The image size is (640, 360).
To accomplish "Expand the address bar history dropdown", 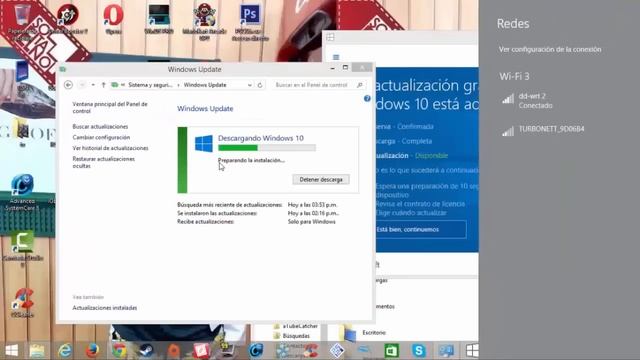I will (249, 85).
